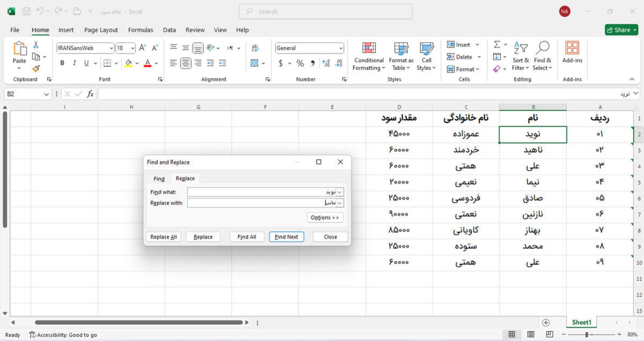Click the Replace button in dialog
This screenshot has height=341, width=644.
click(x=203, y=237)
